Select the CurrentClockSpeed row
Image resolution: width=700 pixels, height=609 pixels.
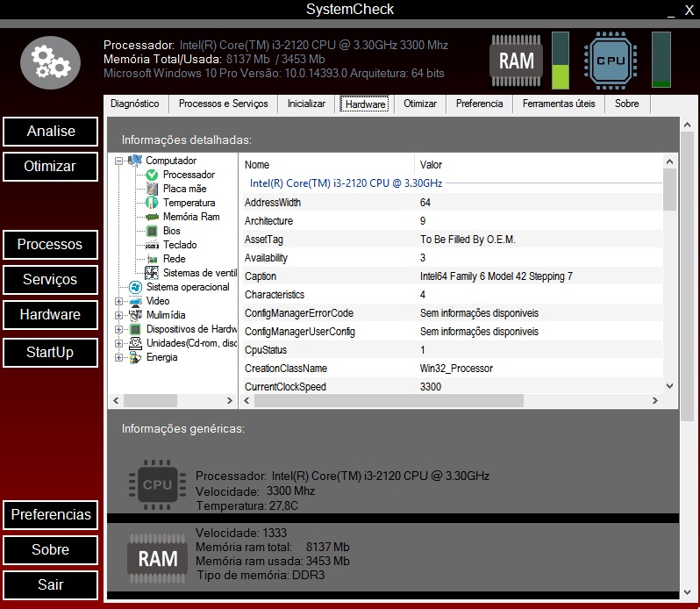pos(452,387)
